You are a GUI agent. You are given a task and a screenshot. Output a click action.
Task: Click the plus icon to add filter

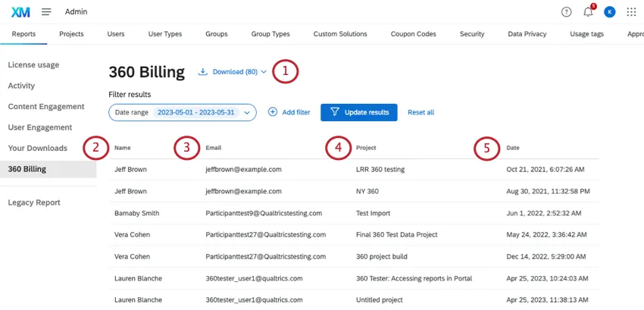(273, 112)
